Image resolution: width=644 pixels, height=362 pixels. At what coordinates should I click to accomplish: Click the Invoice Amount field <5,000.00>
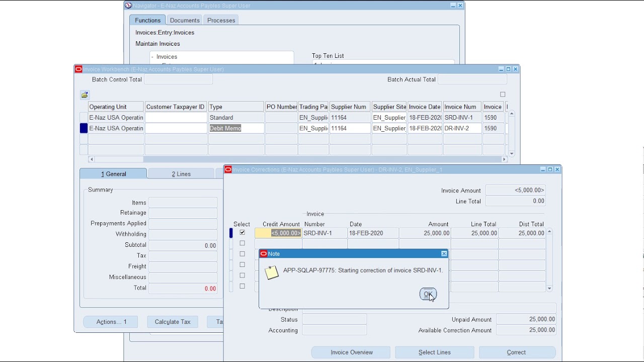pos(516,190)
